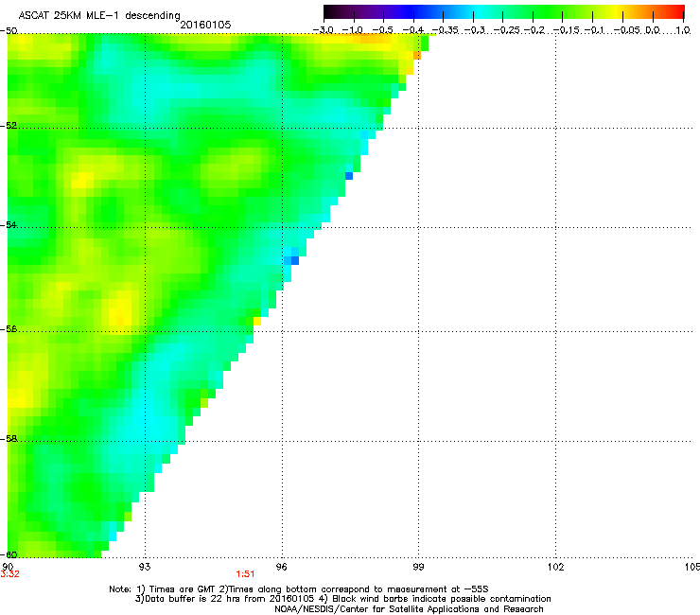Viewport: 700px width, 615px height.
Task: Click the '-0.1' colorbar label
Action: [594, 30]
